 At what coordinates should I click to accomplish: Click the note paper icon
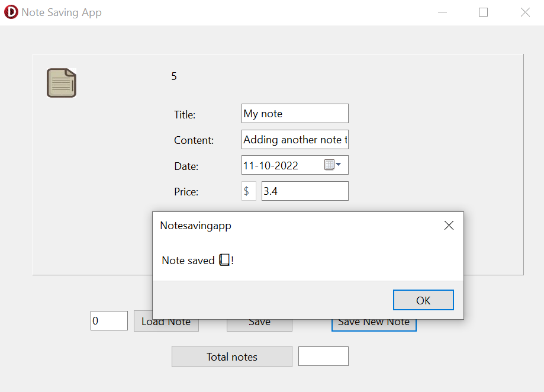pos(61,82)
